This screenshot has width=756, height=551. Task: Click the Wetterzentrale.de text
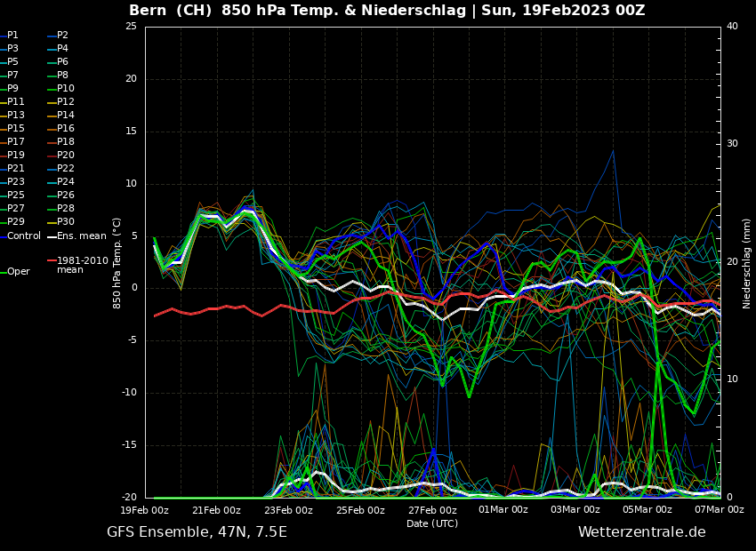click(642, 532)
